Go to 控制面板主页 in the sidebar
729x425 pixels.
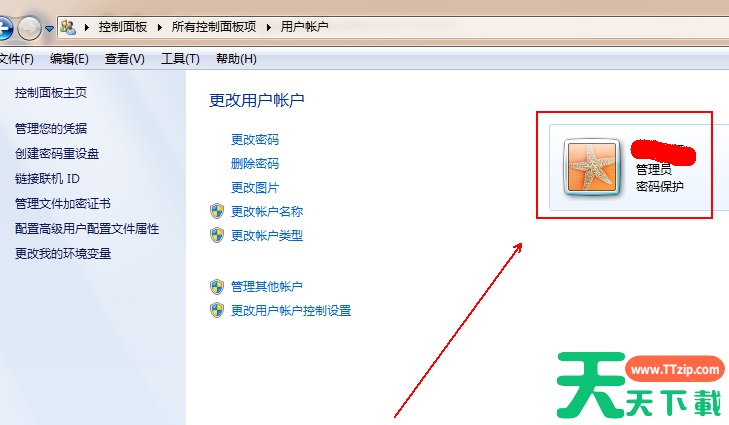51,93
